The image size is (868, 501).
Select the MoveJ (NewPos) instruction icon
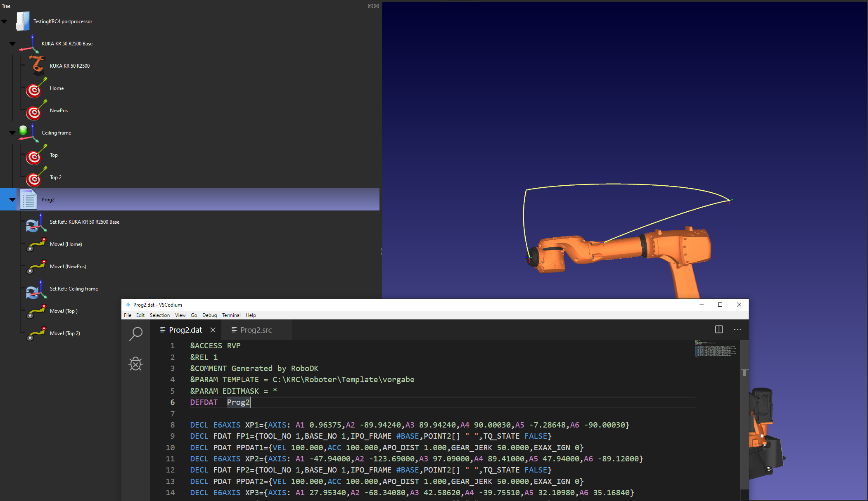[36, 267]
